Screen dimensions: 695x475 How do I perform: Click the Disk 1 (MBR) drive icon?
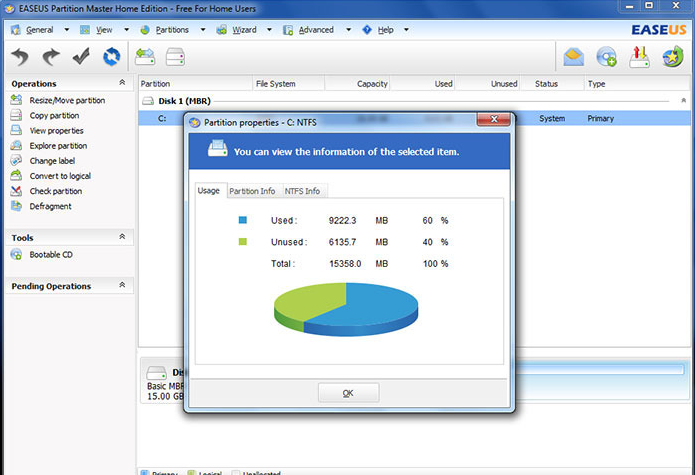pyautogui.click(x=148, y=101)
